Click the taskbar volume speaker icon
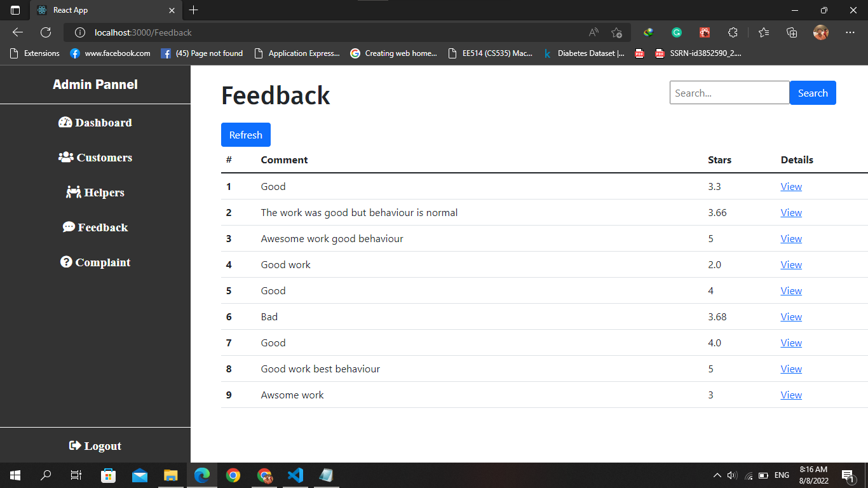This screenshot has height=488, width=868. pyautogui.click(x=732, y=475)
